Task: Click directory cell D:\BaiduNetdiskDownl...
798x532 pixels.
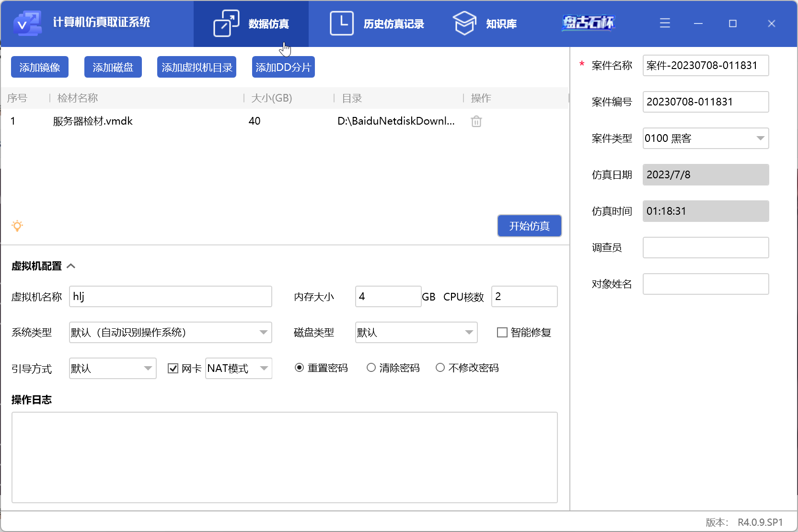Action: pyautogui.click(x=396, y=121)
